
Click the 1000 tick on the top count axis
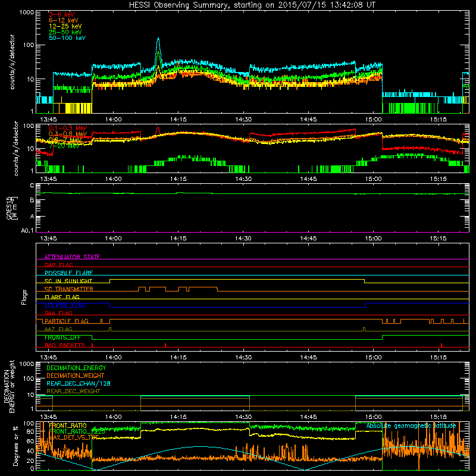click(26, 12)
